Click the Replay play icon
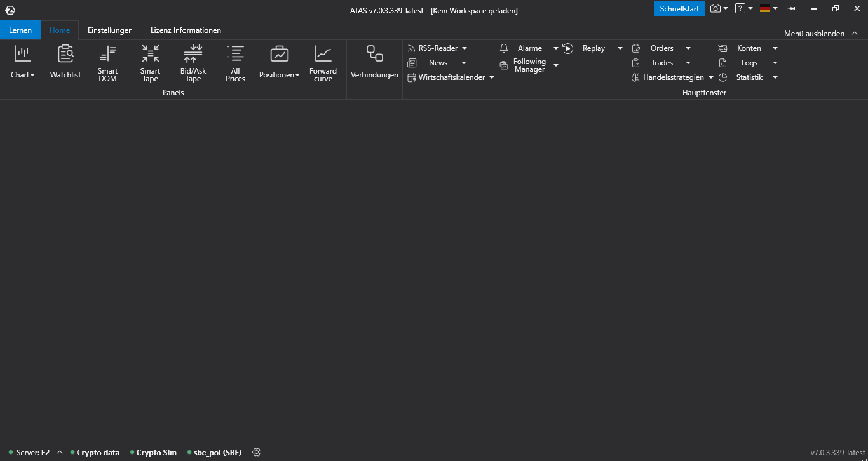Image resolution: width=868 pixels, height=461 pixels. point(568,48)
